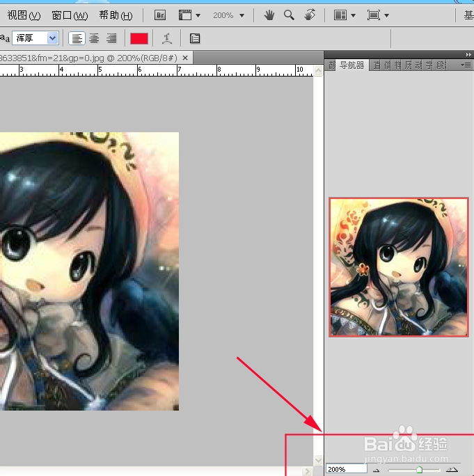Screen dimensions: 474x476
Task: Switch to the 样式 styles tab
Action: coord(397,65)
